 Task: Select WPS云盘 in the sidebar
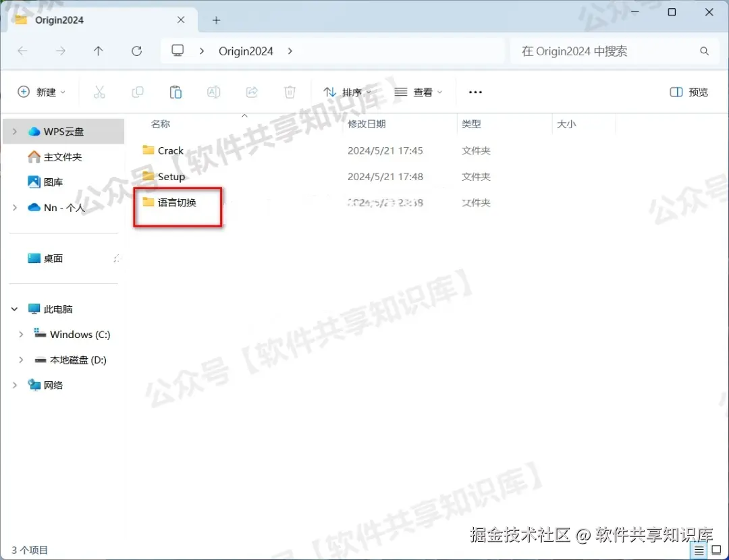coord(63,132)
